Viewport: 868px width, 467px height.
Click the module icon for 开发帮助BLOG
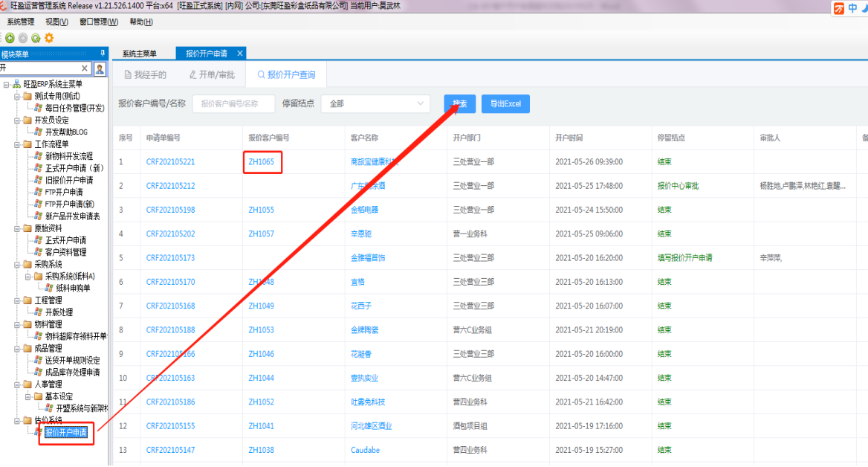tap(38, 132)
